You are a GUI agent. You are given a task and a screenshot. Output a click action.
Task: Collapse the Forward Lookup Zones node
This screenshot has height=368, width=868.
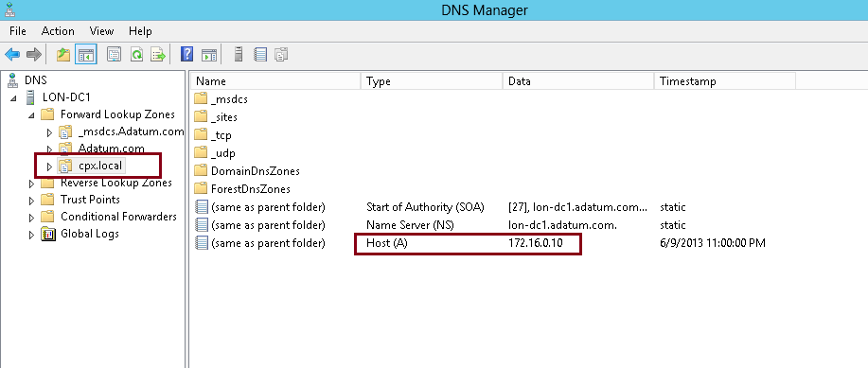(x=31, y=115)
